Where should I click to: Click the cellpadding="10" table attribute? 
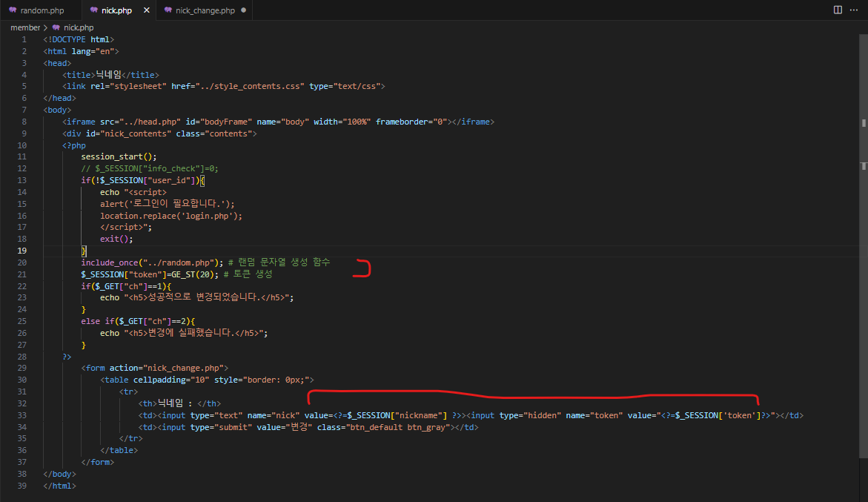point(171,380)
